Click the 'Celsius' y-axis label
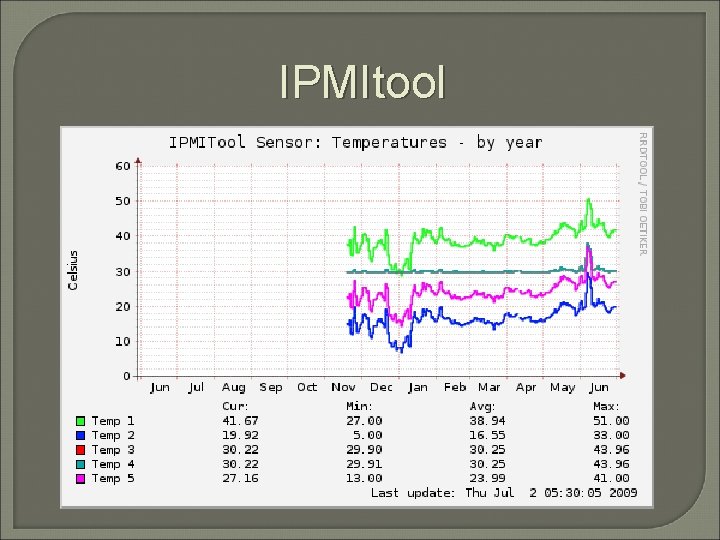Screen dimensions: 720x540 [73, 270]
